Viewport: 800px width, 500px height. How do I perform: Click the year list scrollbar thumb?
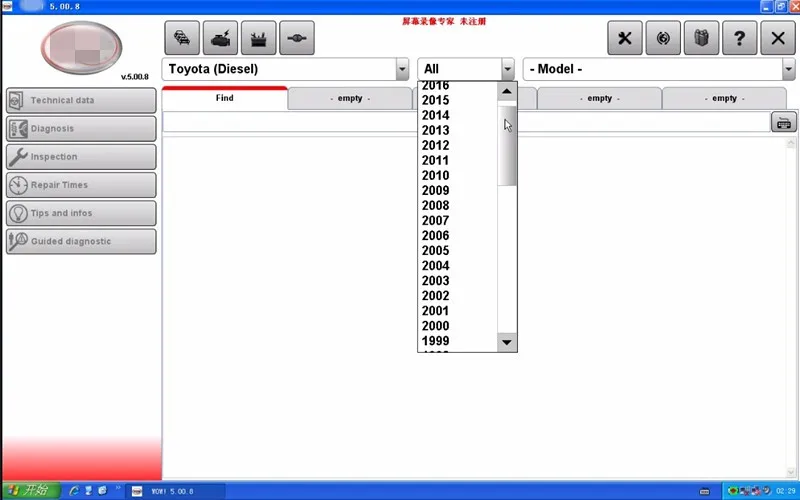507,145
